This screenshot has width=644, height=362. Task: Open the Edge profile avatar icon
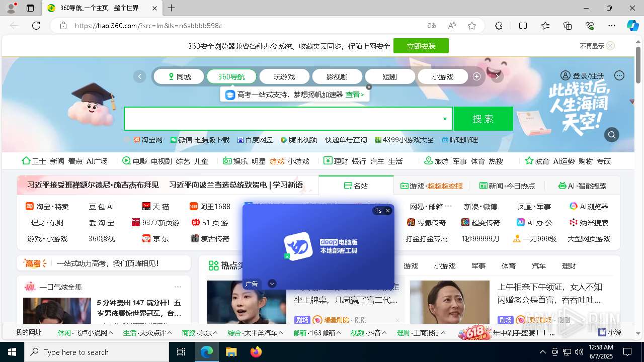pos(11,8)
